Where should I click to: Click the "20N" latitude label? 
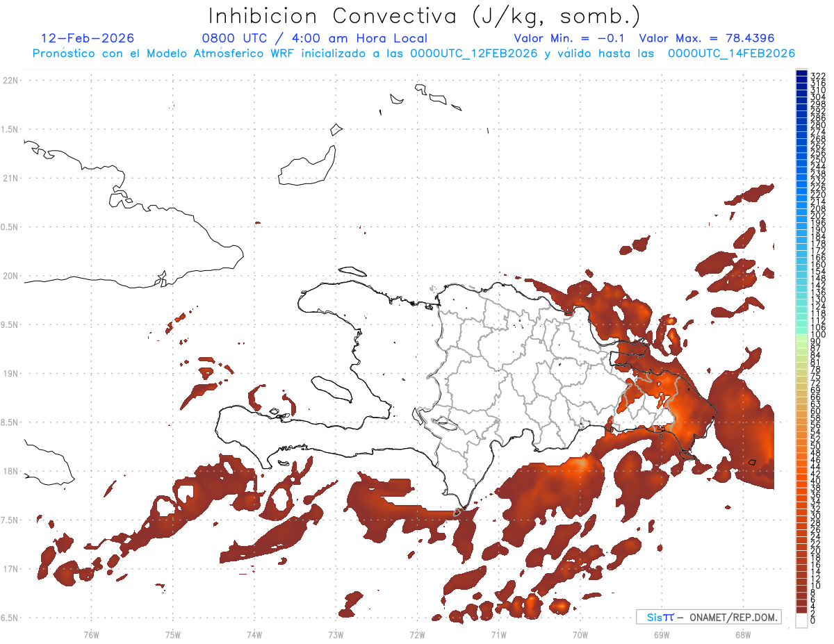[x=10, y=276]
